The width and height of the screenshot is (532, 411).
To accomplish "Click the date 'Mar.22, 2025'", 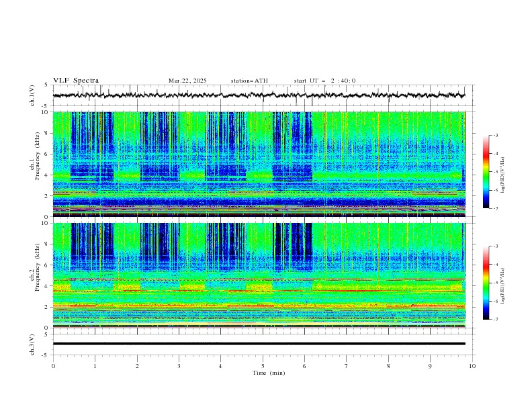I will pyautogui.click(x=187, y=81).
